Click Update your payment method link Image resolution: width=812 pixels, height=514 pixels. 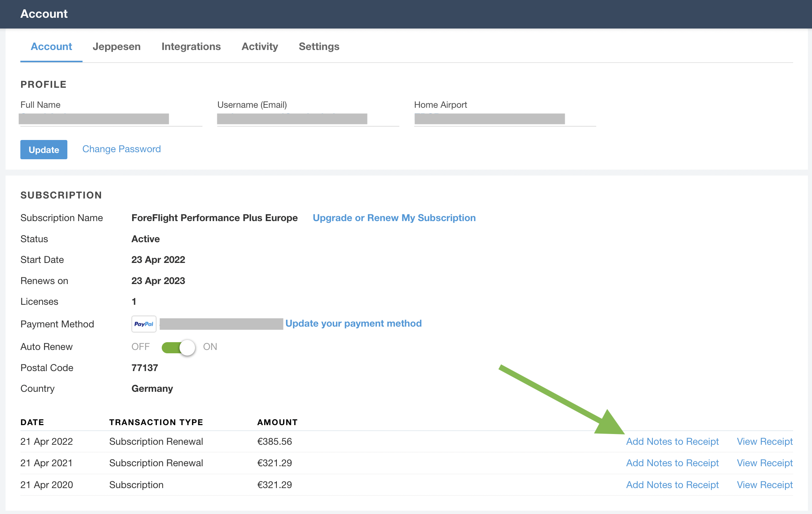[x=353, y=324]
